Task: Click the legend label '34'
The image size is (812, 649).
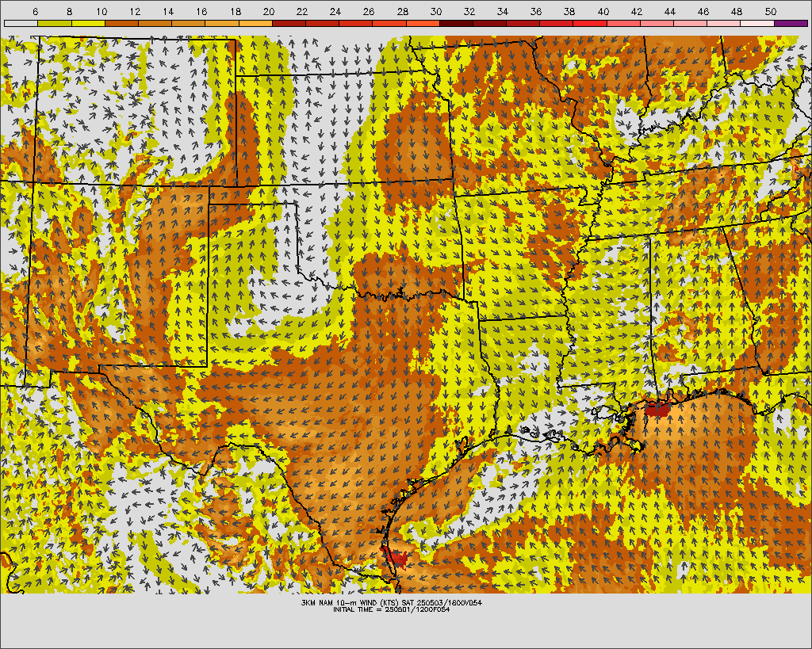Action: click(x=503, y=11)
